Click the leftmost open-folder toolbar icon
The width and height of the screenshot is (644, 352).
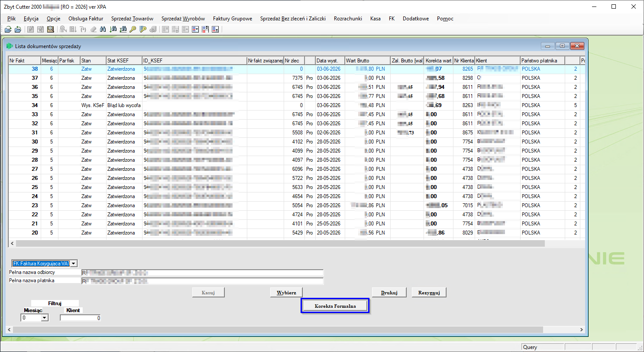pos(8,29)
